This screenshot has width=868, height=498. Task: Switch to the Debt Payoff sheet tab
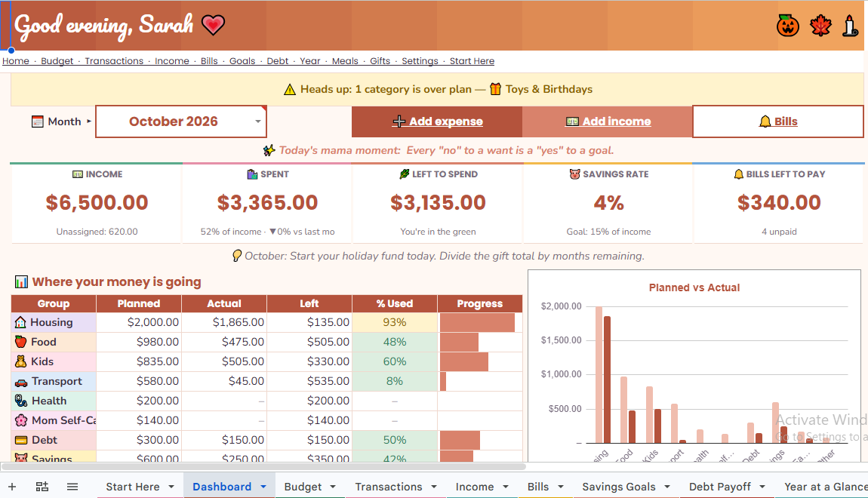[x=719, y=487]
